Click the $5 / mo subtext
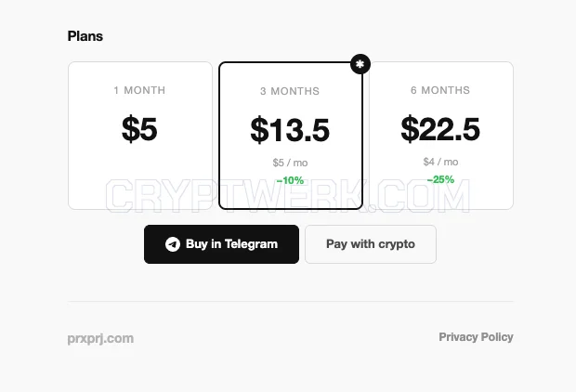Image resolution: width=576 pixels, height=392 pixels. point(290,163)
